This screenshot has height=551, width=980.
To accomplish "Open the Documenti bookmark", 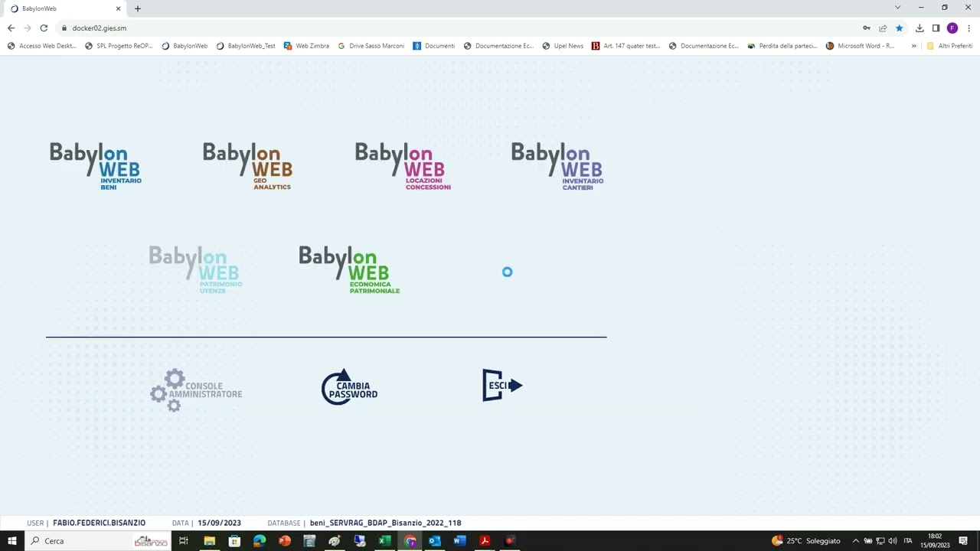I will pos(434,46).
